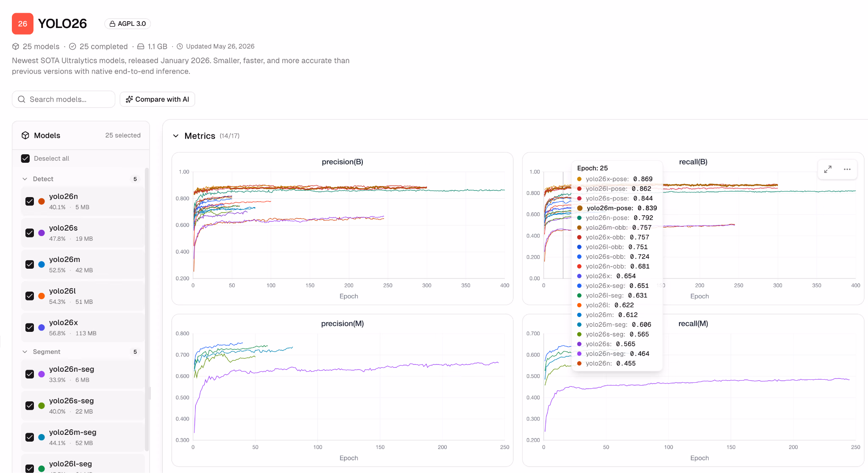Uncheck the yolo26n-seg checkbox
This screenshot has height=473, width=868.
tap(30, 374)
